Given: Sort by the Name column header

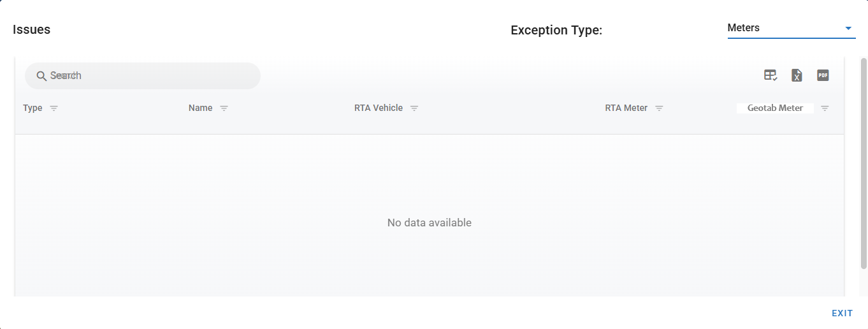Looking at the screenshot, I should pyautogui.click(x=200, y=108).
